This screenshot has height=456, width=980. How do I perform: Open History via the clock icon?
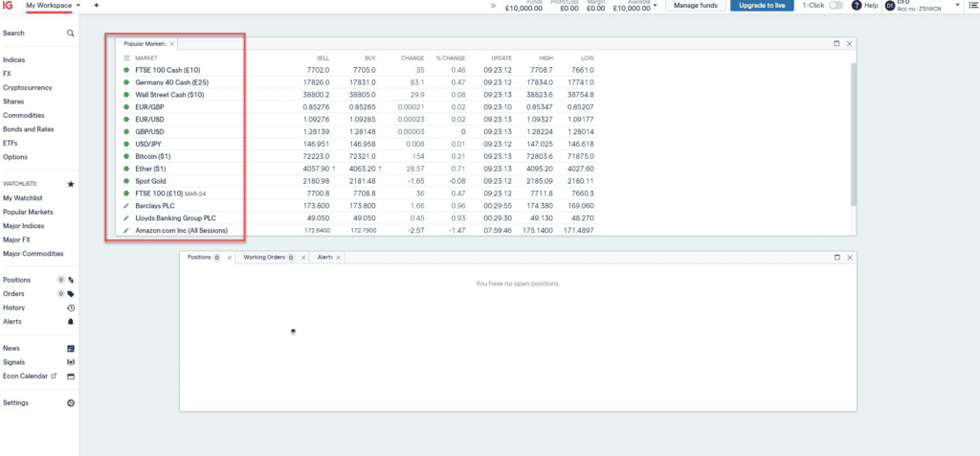click(x=71, y=308)
